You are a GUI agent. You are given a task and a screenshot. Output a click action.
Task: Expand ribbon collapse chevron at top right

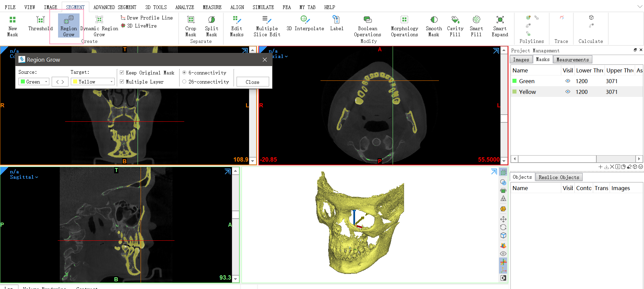(x=640, y=6)
